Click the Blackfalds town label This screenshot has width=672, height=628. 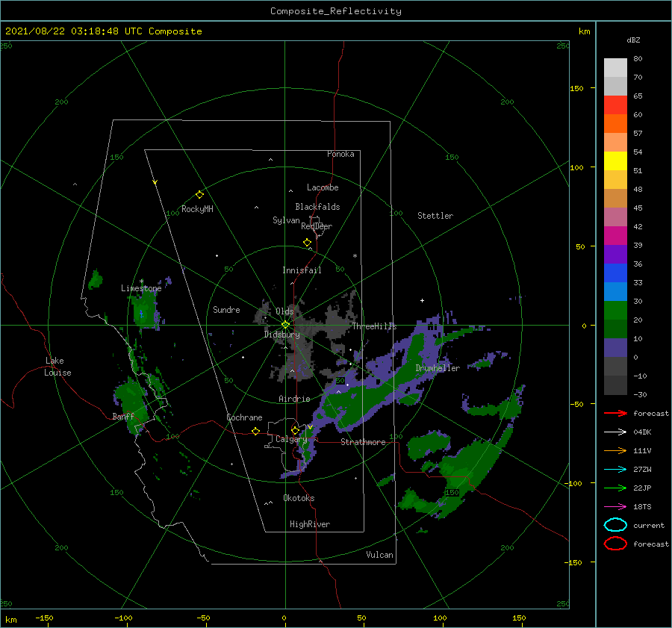pyautogui.click(x=317, y=207)
